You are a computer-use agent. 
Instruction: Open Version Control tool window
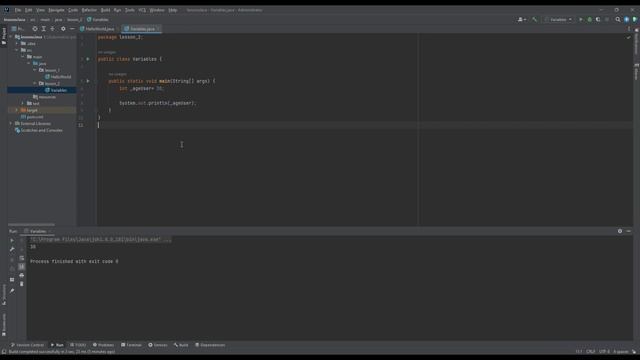27,345
